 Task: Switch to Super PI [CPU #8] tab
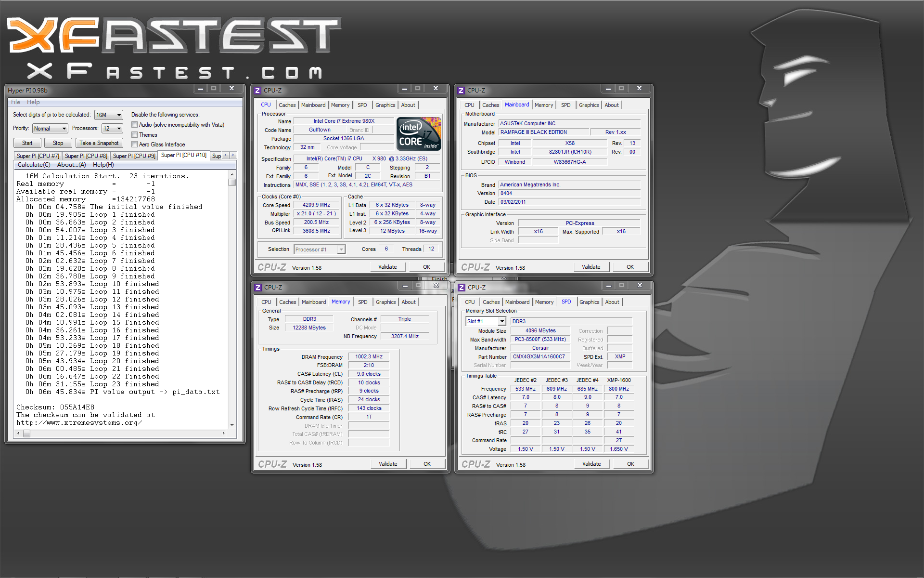(86, 156)
